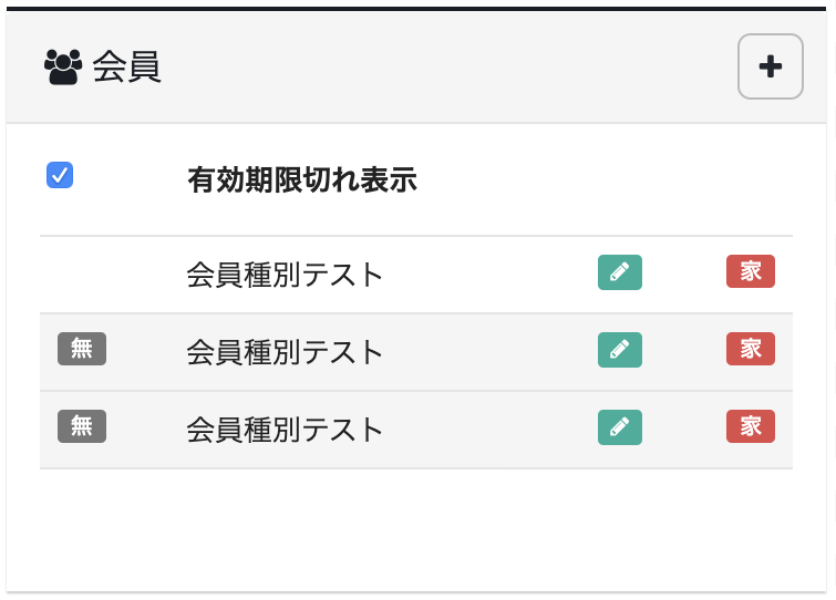Click the red 家 badge in first row
Image resolution: width=836 pixels, height=600 pixels.
(750, 272)
